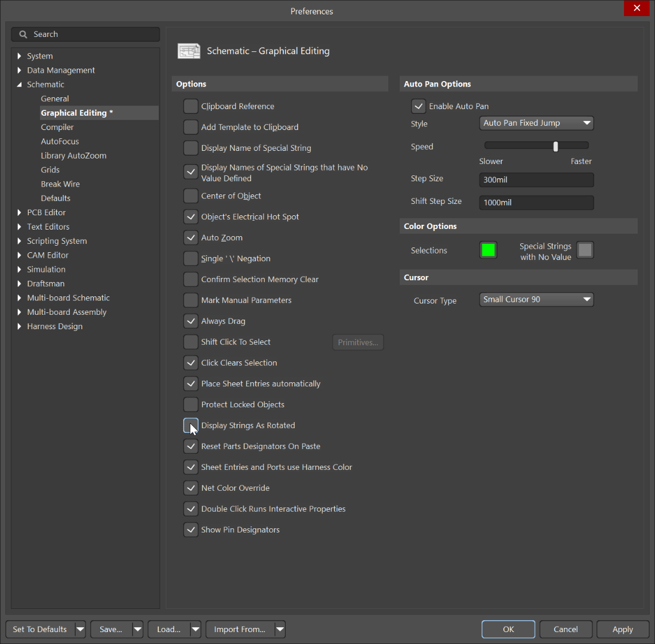
Task: Click the Schematic Graphical Editing header icon
Action: coord(189,51)
